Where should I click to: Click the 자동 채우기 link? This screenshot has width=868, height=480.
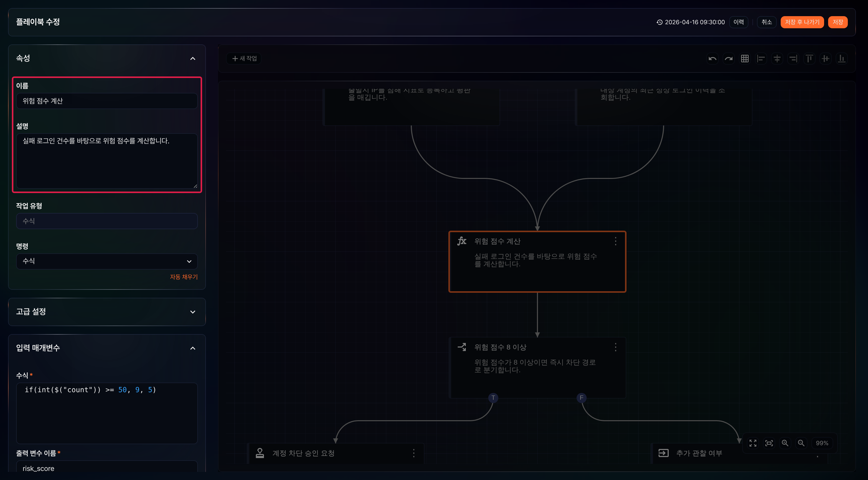(x=184, y=277)
